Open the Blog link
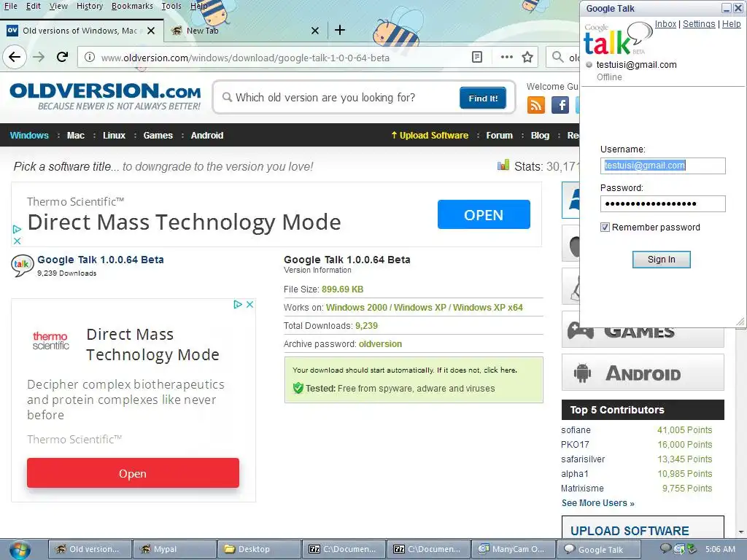The image size is (747, 560). coord(540,135)
